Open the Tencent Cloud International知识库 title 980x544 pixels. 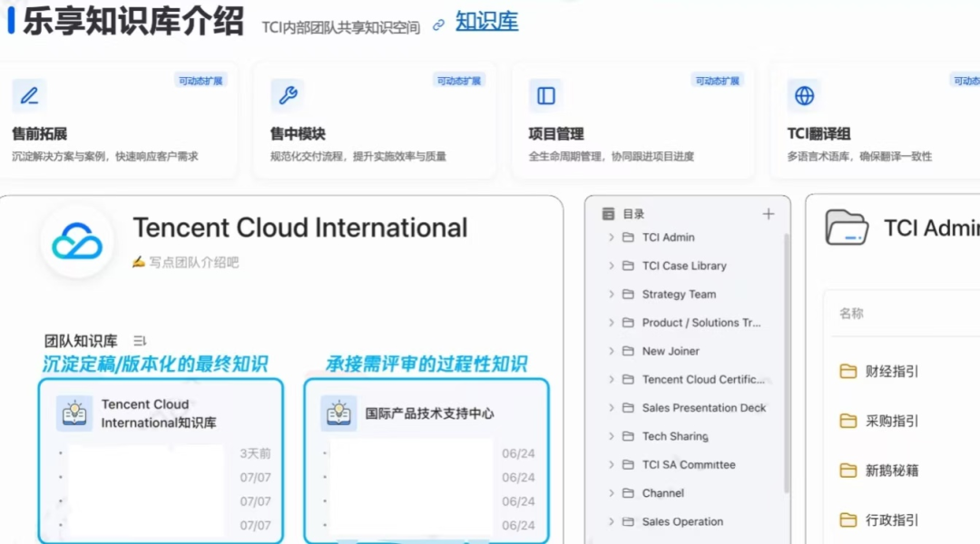(x=159, y=413)
